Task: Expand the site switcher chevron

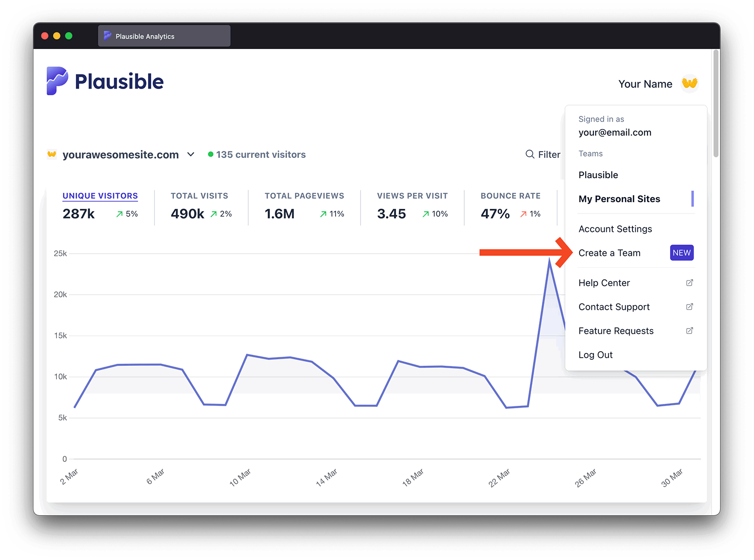Action: click(191, 155)
